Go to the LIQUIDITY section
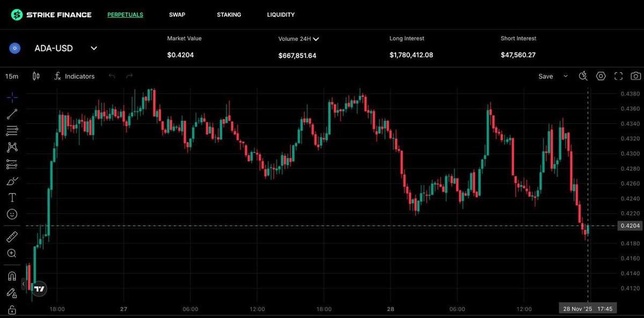The image size is (644, 318). (281, 15)
